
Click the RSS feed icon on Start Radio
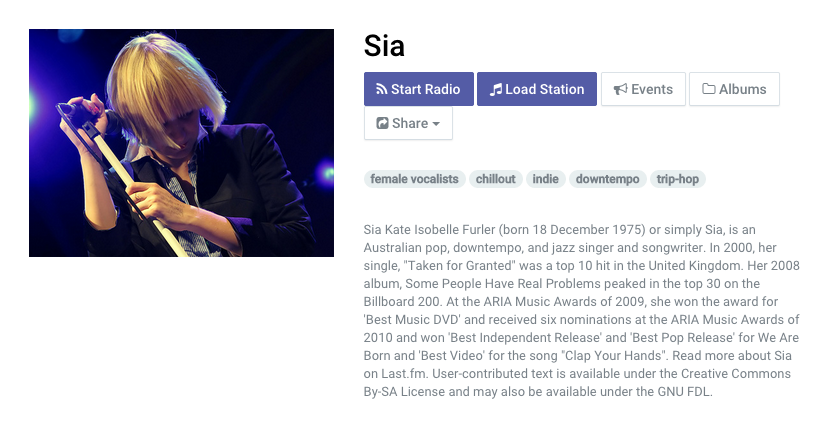pyautogui.click(x=381, y=89)
